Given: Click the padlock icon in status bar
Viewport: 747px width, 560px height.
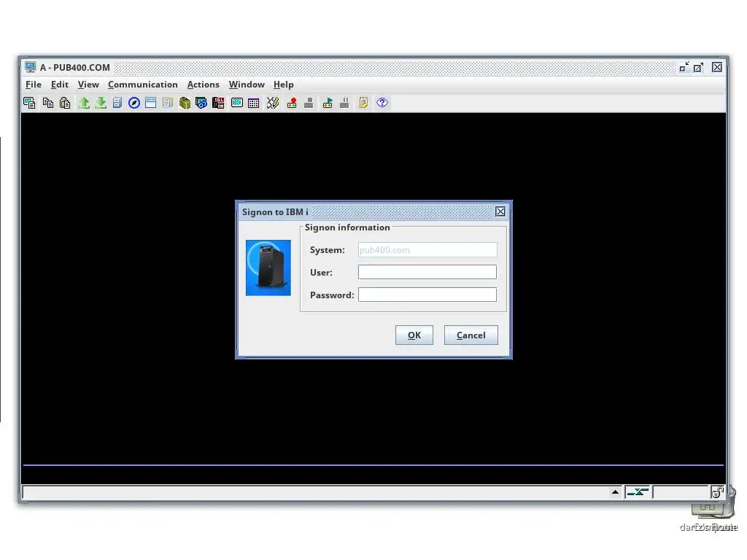Looking at the screenshot, I should pyautogui.click(x=717, y=492).
